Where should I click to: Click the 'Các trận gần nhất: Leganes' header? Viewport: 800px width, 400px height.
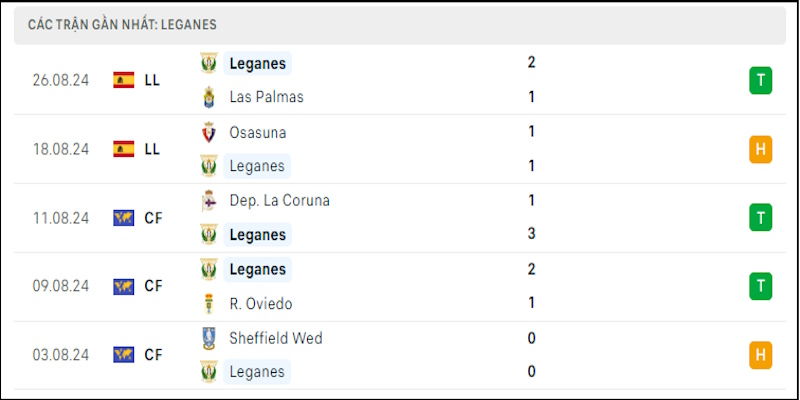[122, 24]
